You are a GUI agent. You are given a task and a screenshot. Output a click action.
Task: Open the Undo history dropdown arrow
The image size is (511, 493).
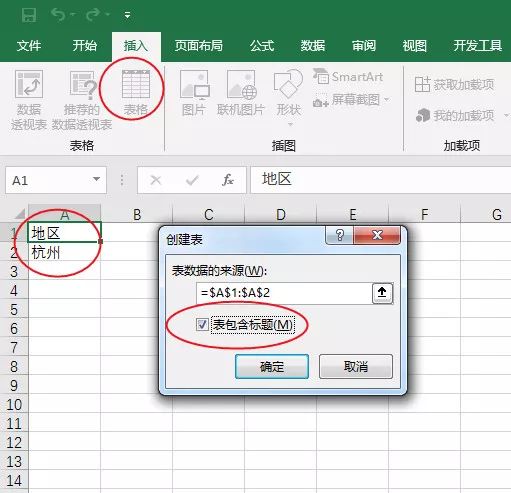73,15
